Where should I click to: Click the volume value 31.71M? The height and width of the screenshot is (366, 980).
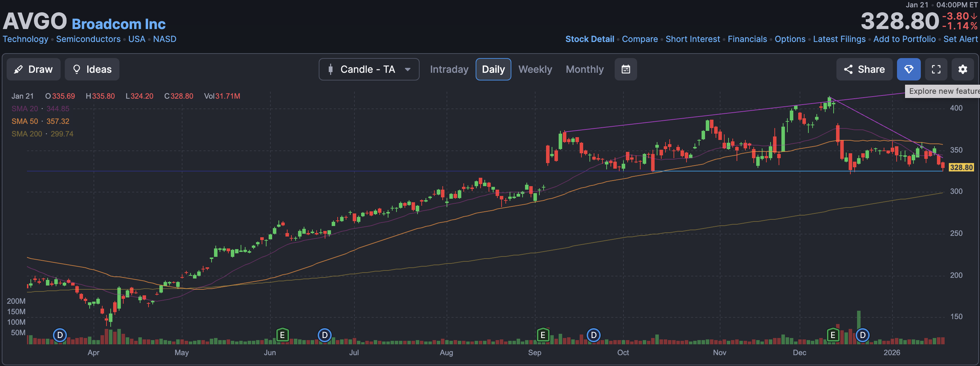click(x=228, y=96)
